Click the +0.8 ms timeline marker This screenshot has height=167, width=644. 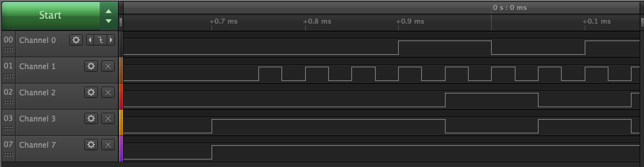(317, 21)
